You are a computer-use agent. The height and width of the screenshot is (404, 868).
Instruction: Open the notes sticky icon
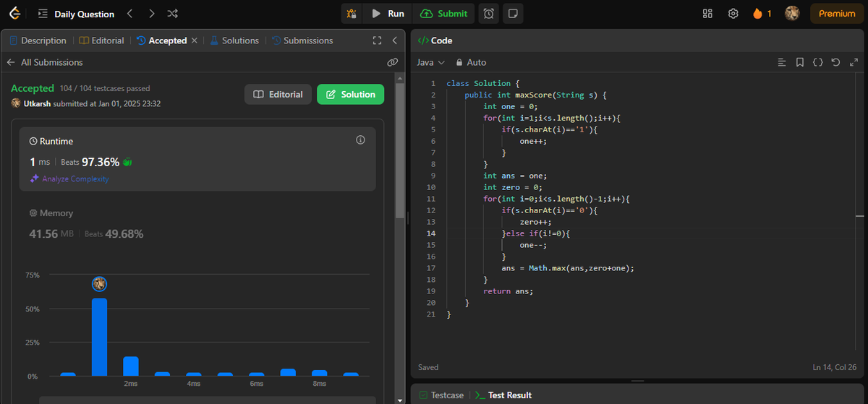(x=512, y=14)
